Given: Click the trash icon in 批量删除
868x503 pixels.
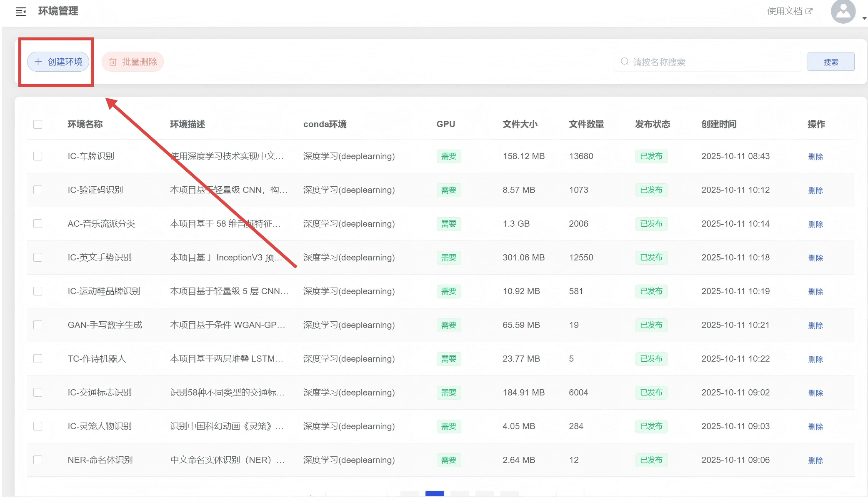Looking at the screenshot, I should 113,62.
